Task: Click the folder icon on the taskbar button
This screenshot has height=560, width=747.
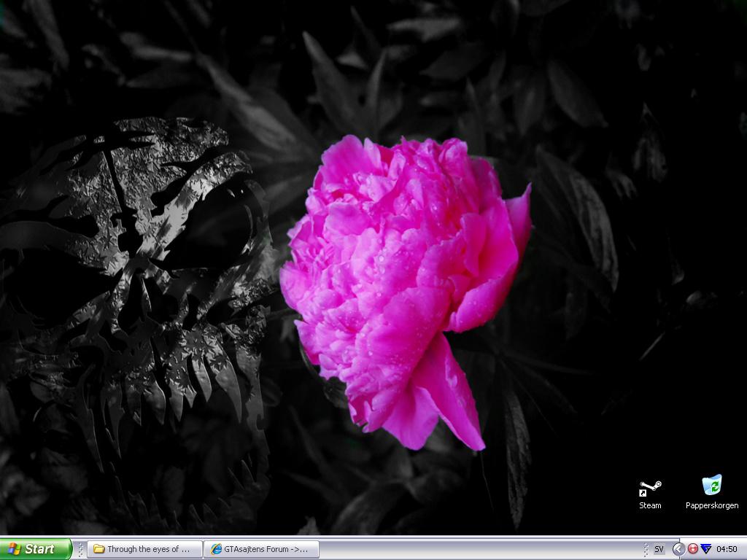Action: pos(98,549)
